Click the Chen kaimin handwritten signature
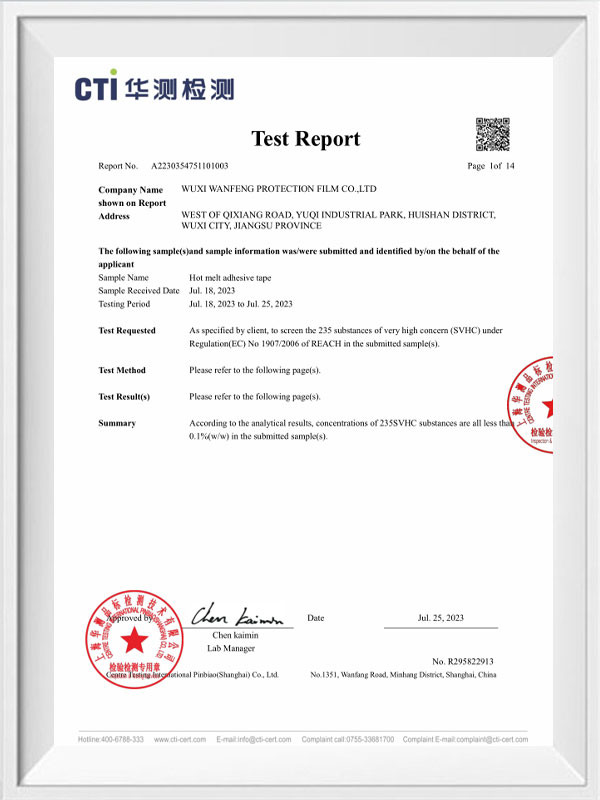This screenshot has height=800, width=600. point(237,615)
